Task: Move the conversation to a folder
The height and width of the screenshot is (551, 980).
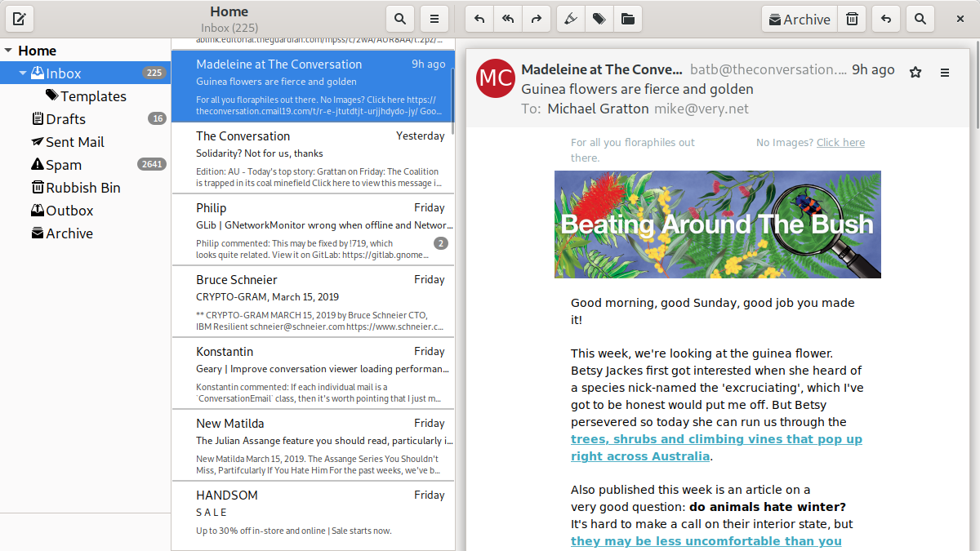Action: tap(627, 18)
